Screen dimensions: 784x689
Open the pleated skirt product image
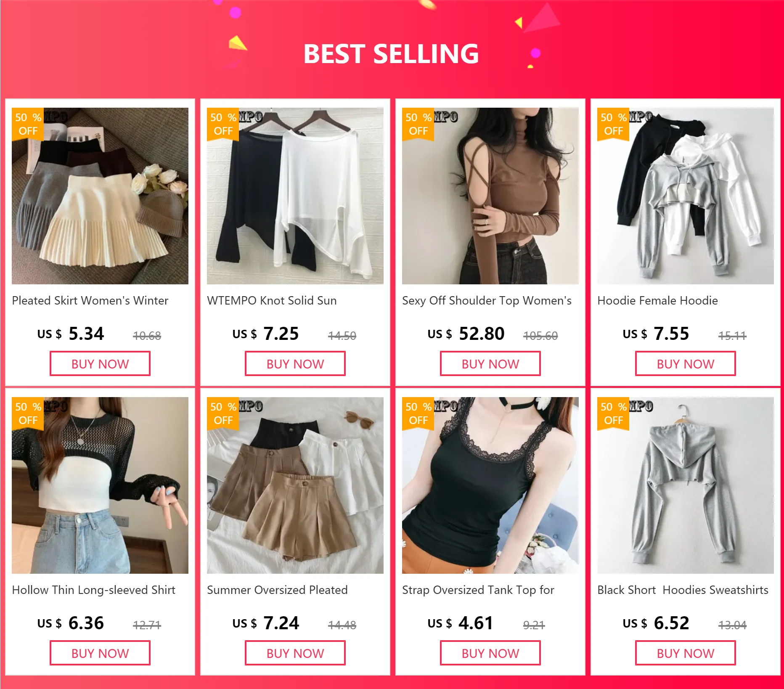pos(100,196)
